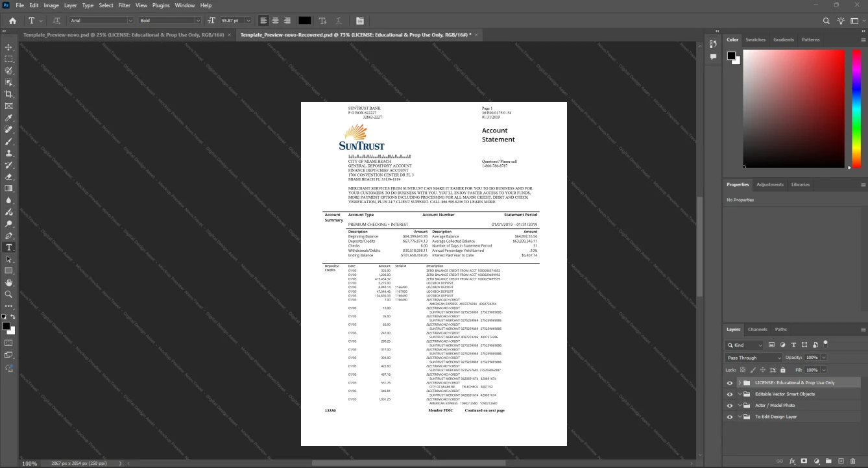Hide the LICENSE Educational layer group
Image resolution: width=868 pixels, height=468 pixels.
[730, 383]
